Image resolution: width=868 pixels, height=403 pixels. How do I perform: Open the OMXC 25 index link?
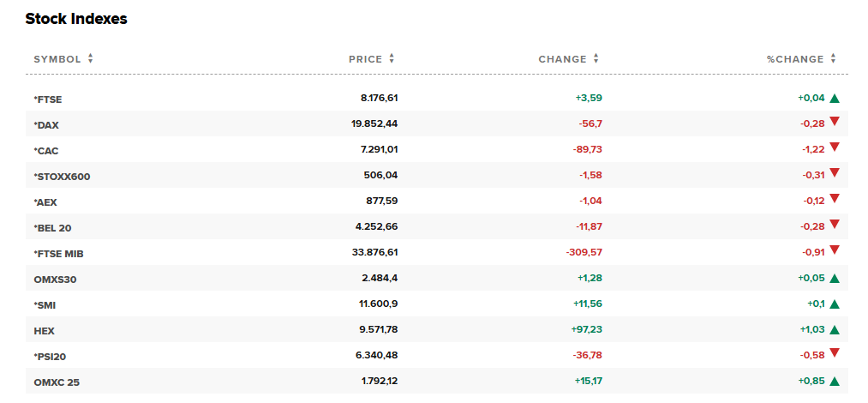pos(57,382)
